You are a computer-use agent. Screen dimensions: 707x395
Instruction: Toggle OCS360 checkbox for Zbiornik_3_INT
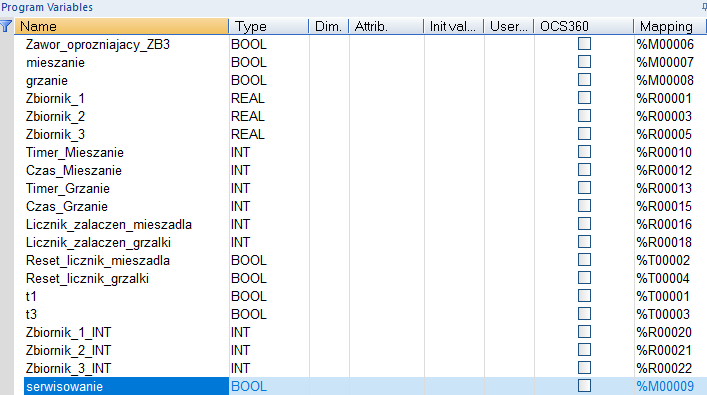pos(584,368)
